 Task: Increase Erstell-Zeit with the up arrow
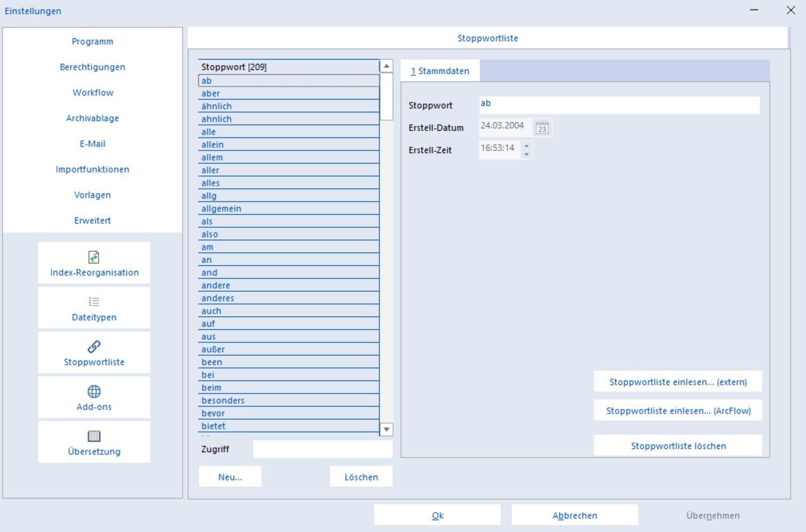(x=526, y=146)
